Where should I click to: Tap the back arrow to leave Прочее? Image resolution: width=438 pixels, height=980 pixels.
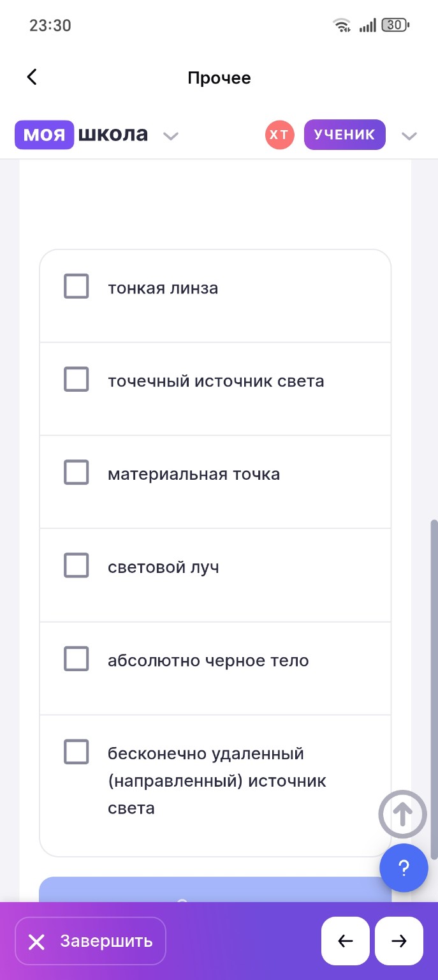(x=31, y=77)
